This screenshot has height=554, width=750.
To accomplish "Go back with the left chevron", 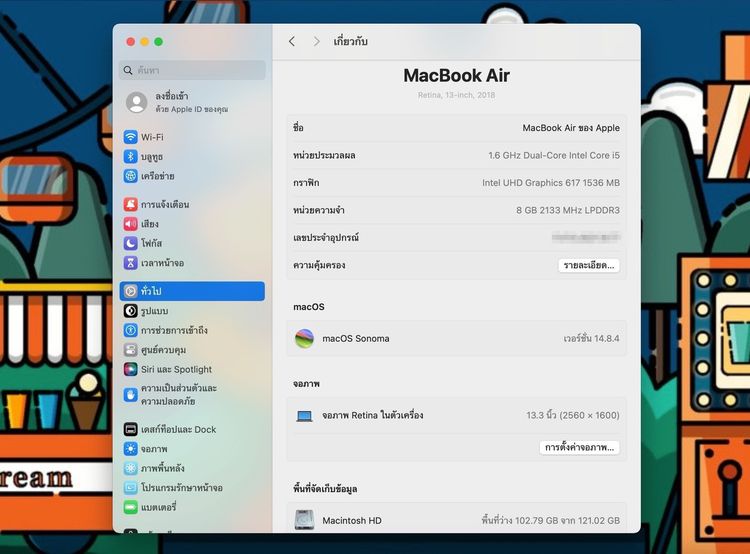I will coord(292,42).
